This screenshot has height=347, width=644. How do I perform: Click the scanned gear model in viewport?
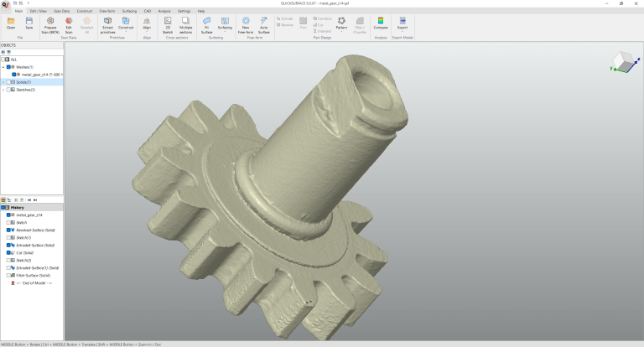pos(269,197)
